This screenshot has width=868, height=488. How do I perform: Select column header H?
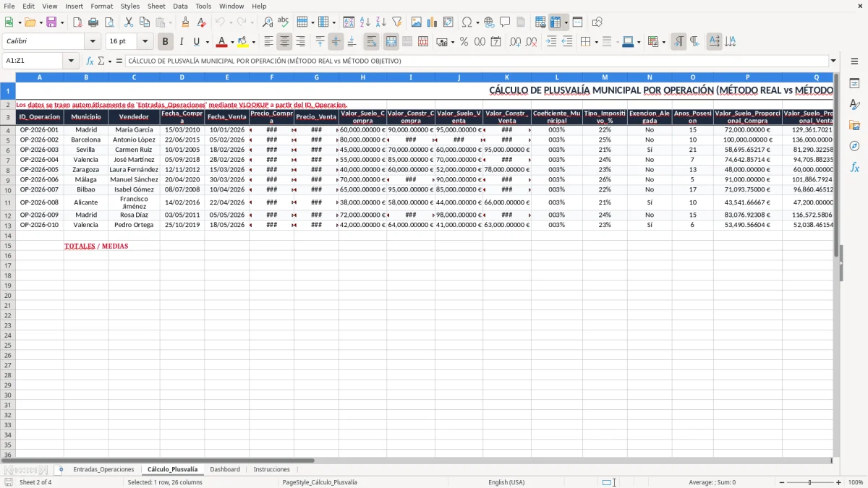(362, 77)
